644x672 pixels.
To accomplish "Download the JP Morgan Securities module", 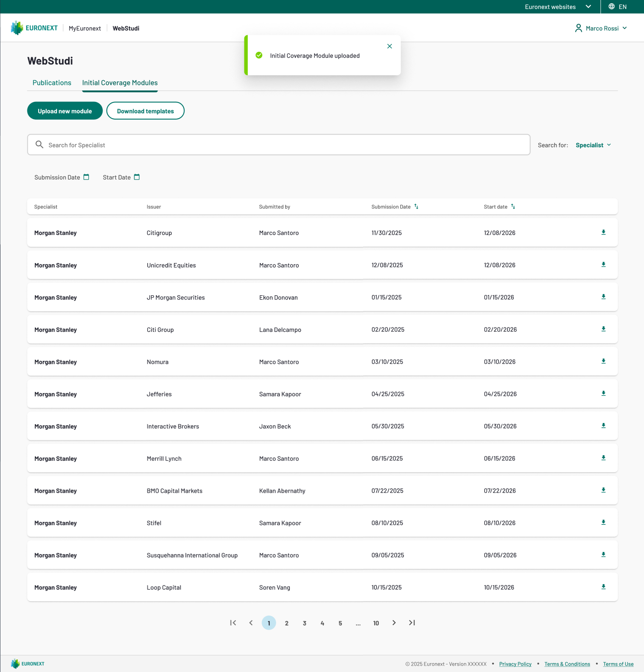I will [x=603, y=297].
